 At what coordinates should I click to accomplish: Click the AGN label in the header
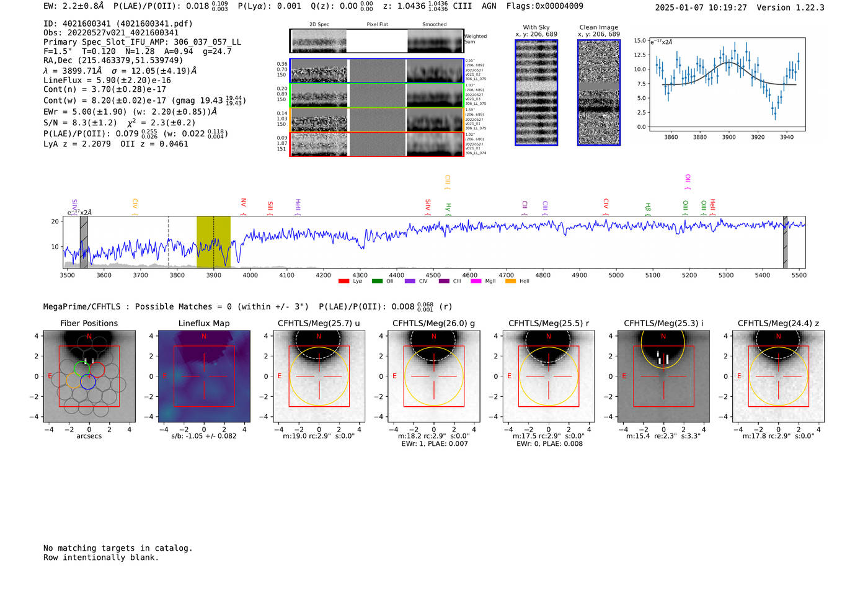tap(489, 6)
